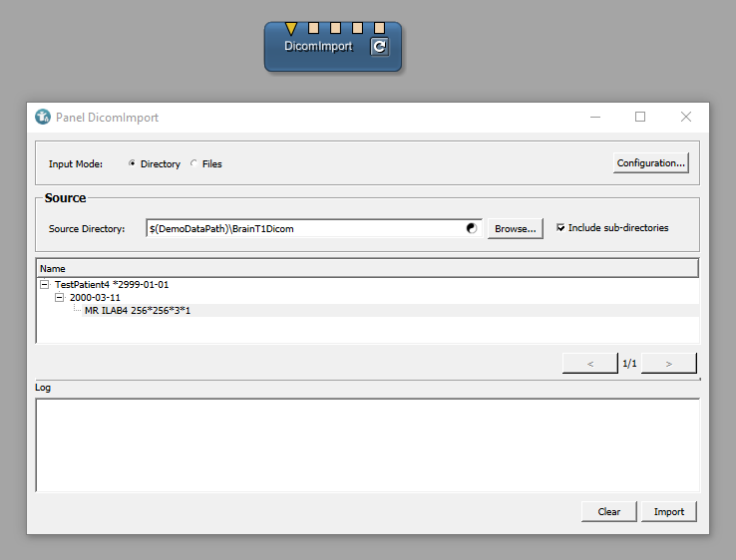Collapse the 2000-03-11 study node
Image resolution: width=736 pixels, height=560 pixels.
click(60, 297)
